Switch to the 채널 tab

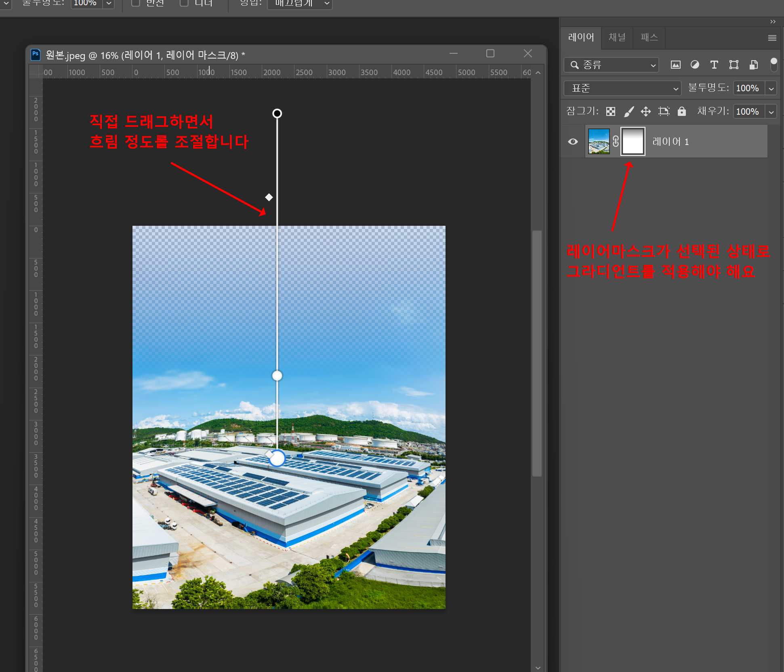click(x=617, y=38)
